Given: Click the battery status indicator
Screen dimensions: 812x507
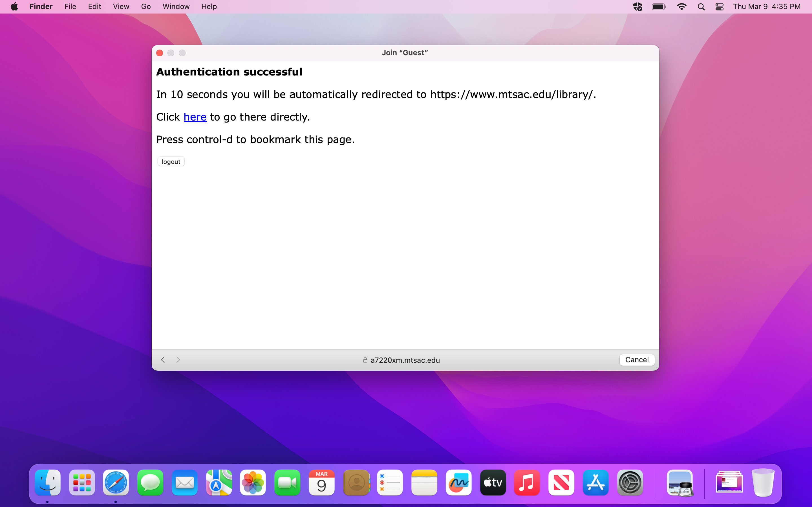Looking at the screenshot, I should pyautogui.click(x=659, y=7).
